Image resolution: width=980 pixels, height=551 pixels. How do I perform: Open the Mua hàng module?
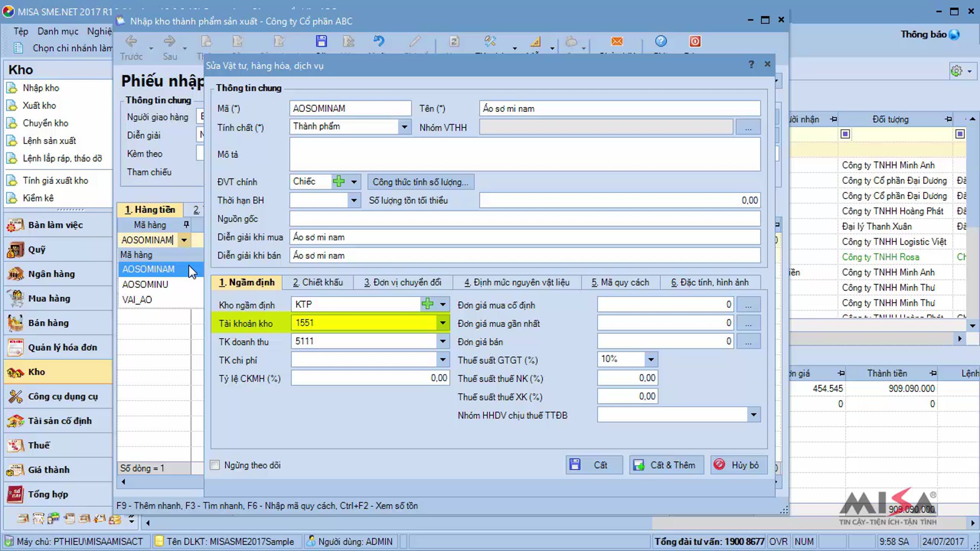pos(58,298)
